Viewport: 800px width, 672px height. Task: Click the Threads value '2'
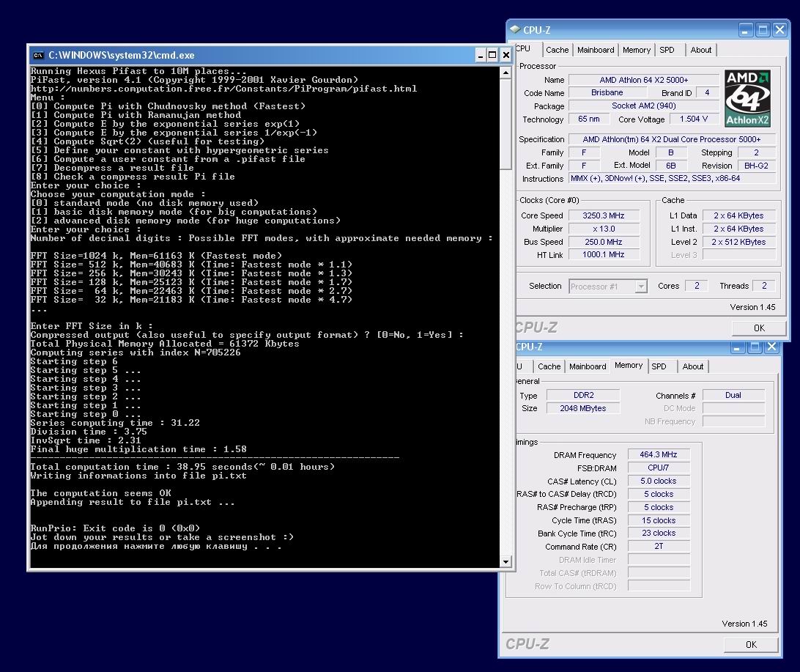pyautogui.click(x=764, y=286)
